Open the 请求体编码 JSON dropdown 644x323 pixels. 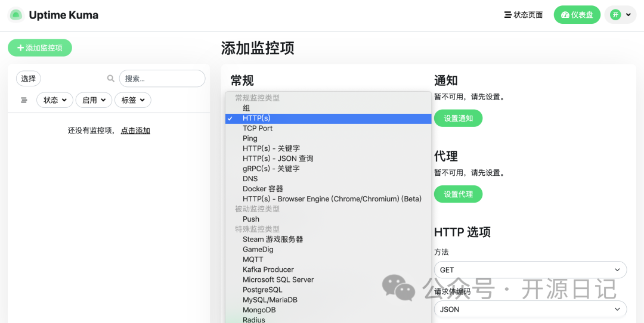click(530, 309)
